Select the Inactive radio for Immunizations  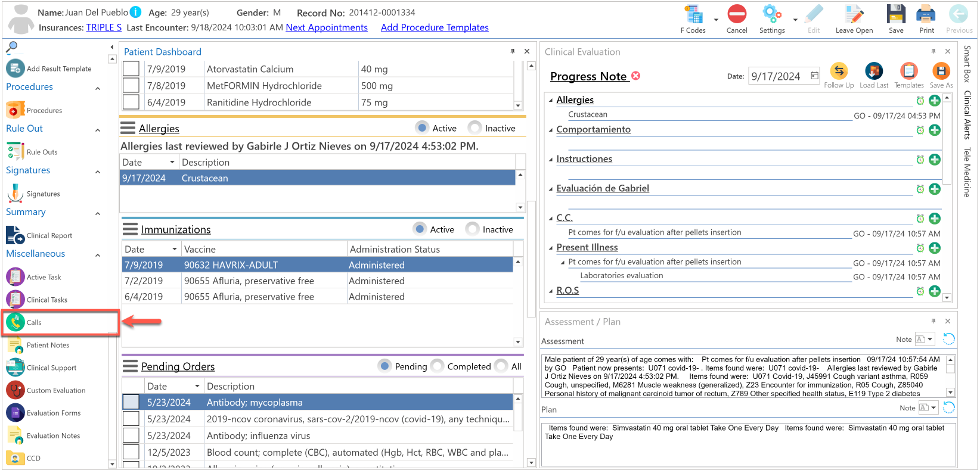(x=472, y=229)
